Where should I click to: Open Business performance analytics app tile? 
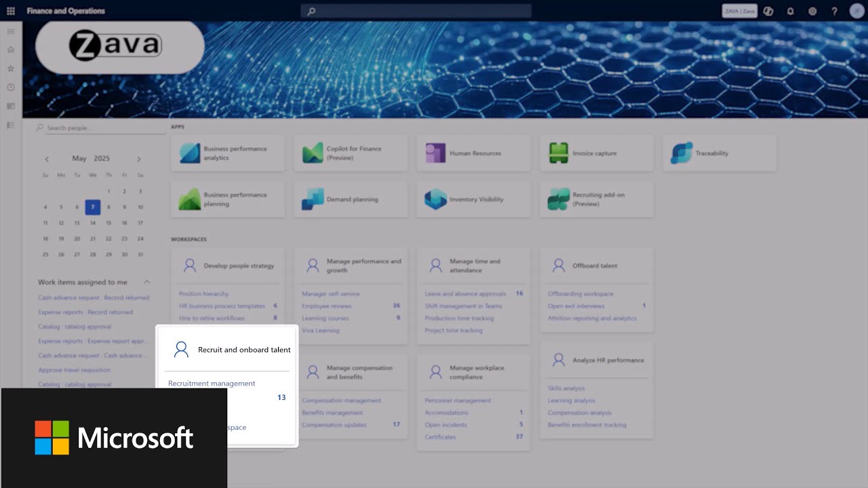click(228, 153)
